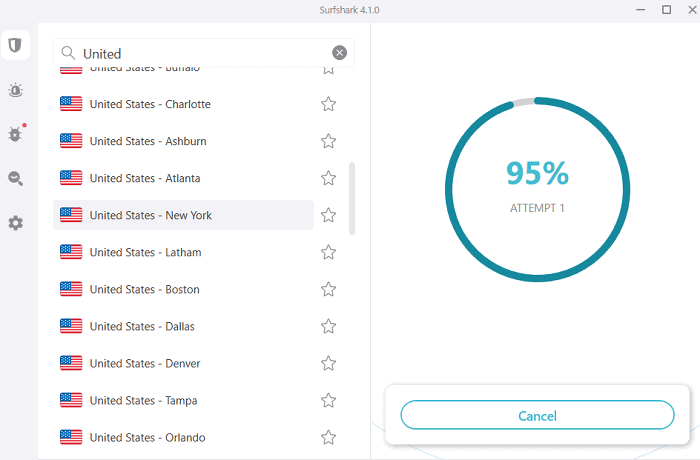The height and width of the screenshot is (460, 700).
Task: Clear the search text with X icon
Action: coord(340,53)
